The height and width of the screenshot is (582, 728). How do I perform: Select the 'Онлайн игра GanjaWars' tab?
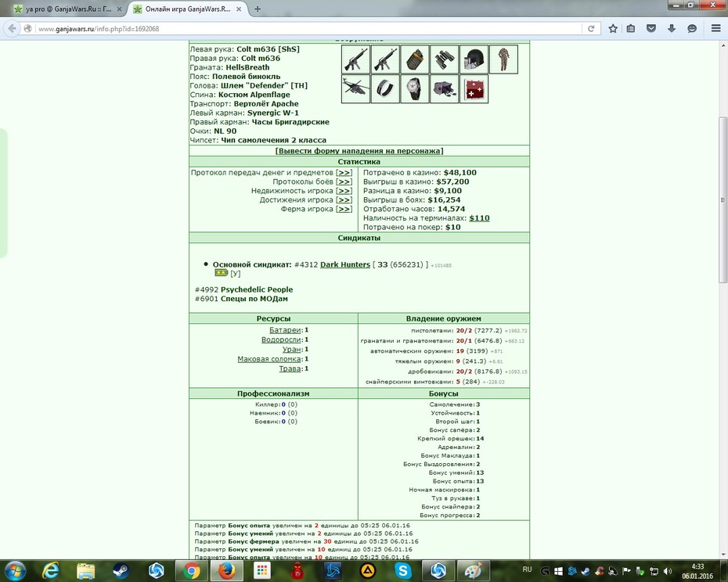coord(188,9)
